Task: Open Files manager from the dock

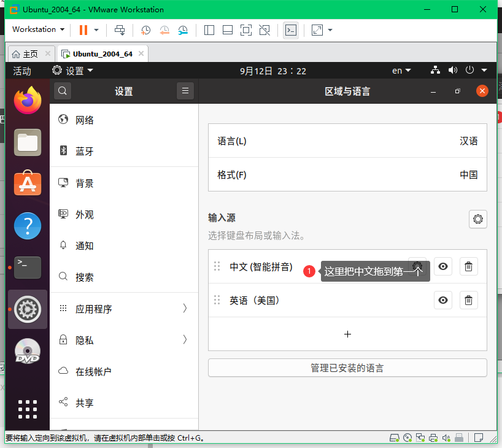Action: (x=28, y=142)
